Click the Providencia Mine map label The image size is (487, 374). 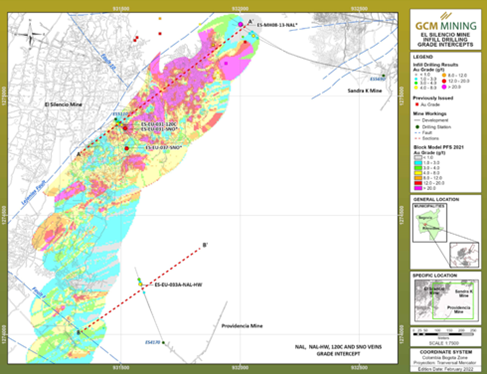pyautogui.click(x=242, y=326)
